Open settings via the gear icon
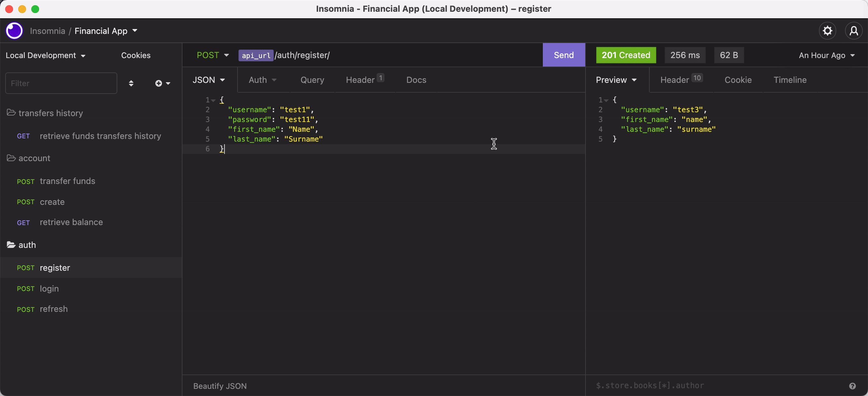The image size is (868, 396). pos(827,31)
